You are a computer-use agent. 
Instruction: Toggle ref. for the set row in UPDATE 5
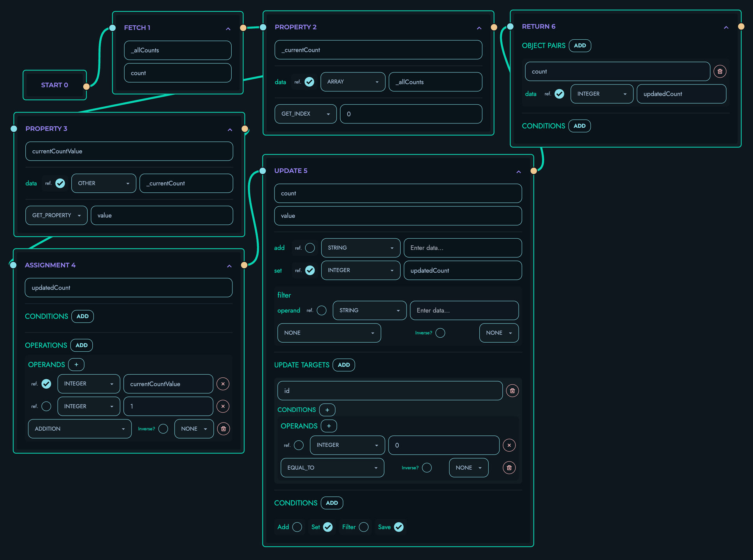[x=310, y=270]
